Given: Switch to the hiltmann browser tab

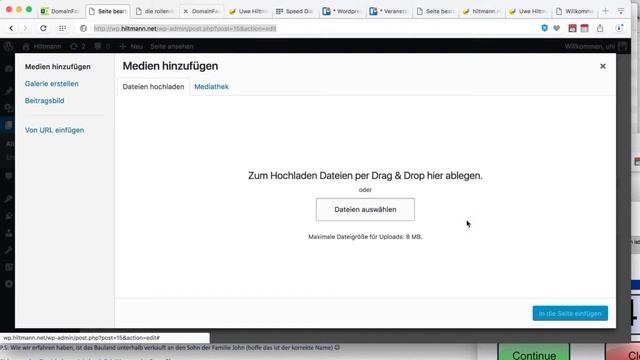Looking at the screenshot, I should click(482, 11).
